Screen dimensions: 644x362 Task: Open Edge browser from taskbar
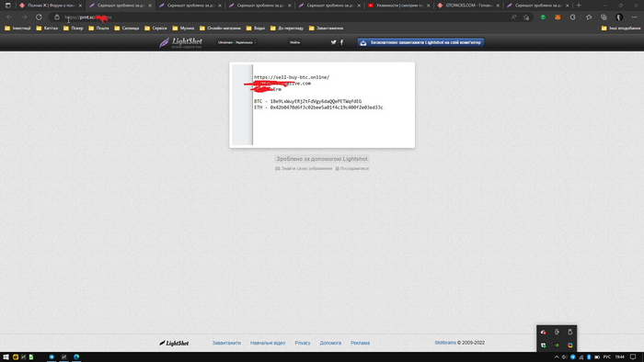pos(76,357)
